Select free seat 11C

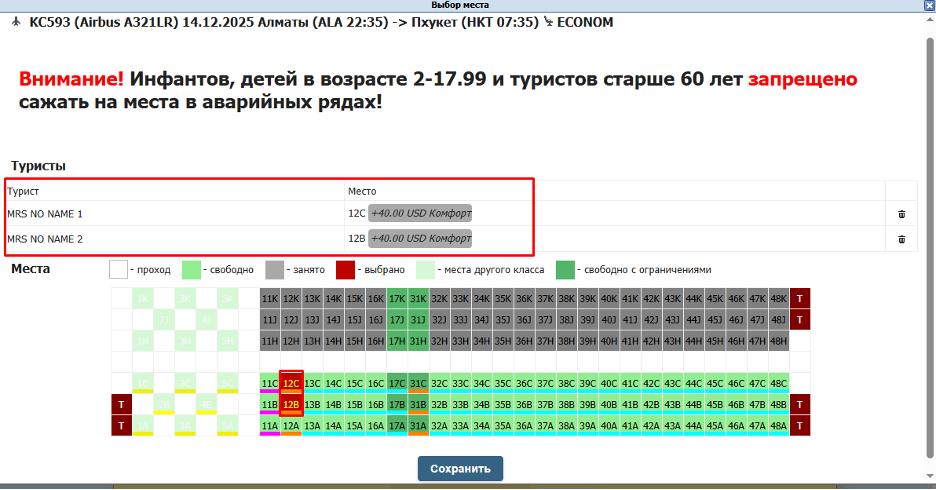270,383
